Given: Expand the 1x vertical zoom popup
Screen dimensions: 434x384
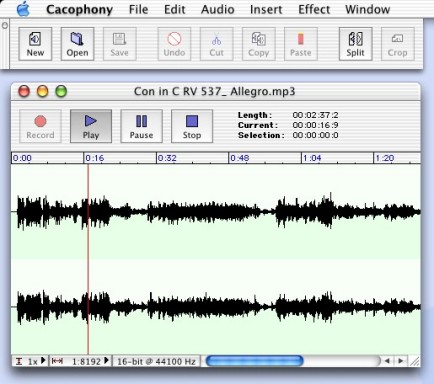Looking at the screenshot, I should click(x=36, y=361).
